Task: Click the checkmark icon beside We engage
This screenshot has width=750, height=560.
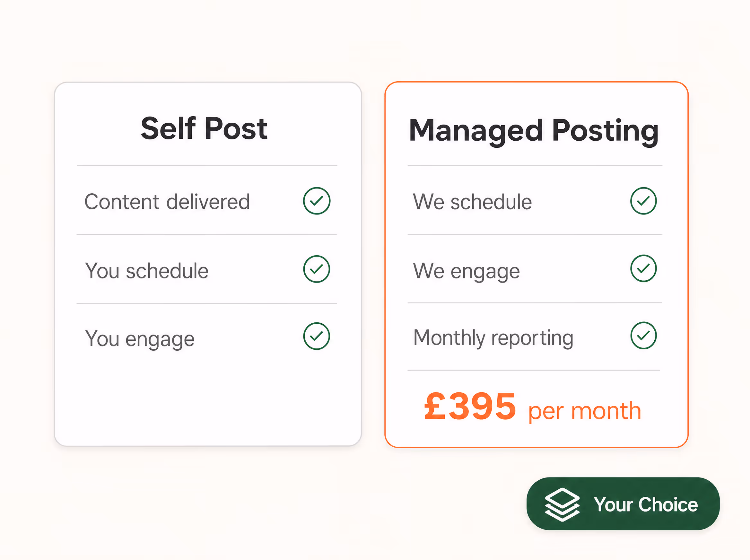Action: pos(643,268)
